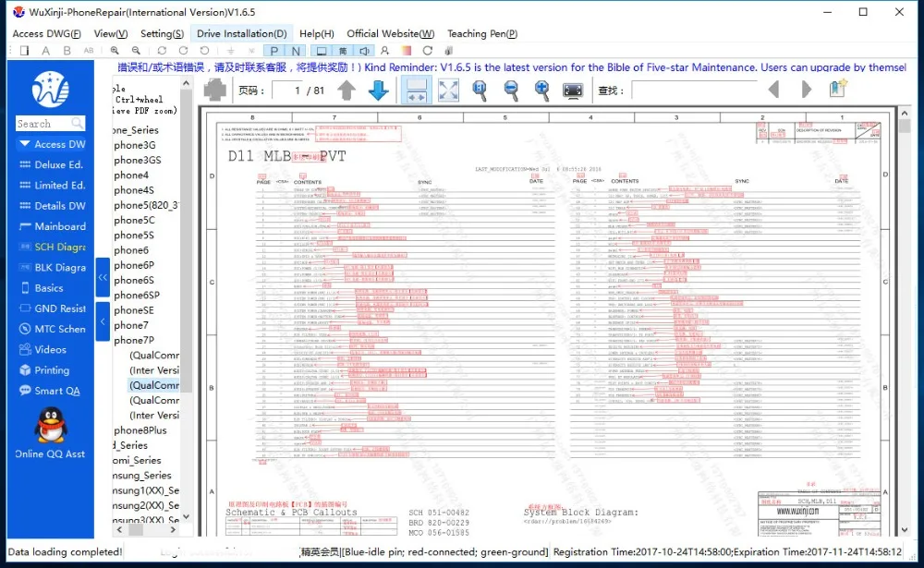Open Smart QA in the sidebar
Viewport: 924px width, 568px height.
51,391
